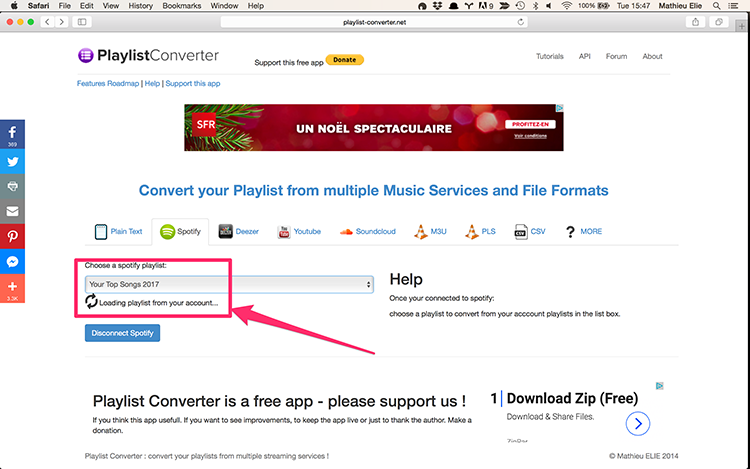The width and height of the screenshot is (750, 469).
Task: Show all tabs in Safari
Action: [718, 22]
